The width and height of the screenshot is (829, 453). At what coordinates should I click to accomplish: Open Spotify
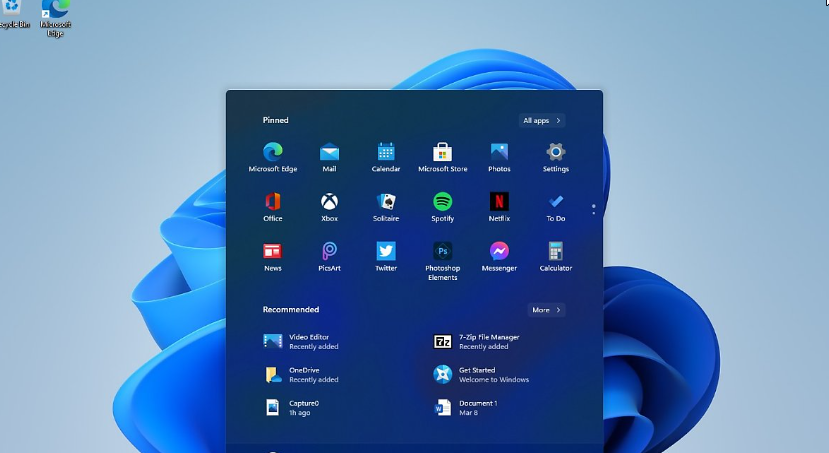coord(443,207)
